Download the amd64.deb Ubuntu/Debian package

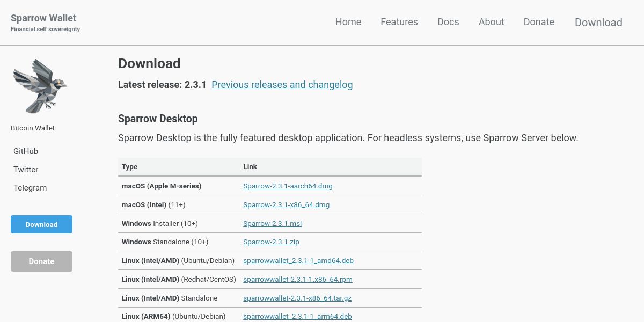(x=298, y=261)
